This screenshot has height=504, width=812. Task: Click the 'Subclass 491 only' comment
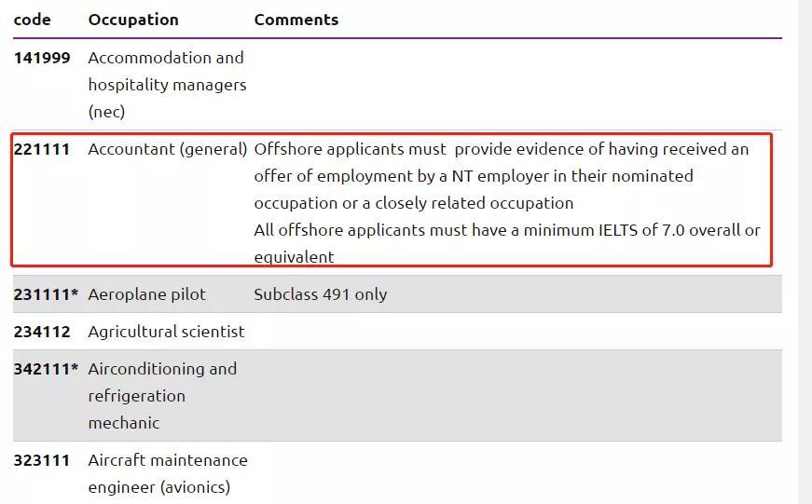[x=320, y=294]
